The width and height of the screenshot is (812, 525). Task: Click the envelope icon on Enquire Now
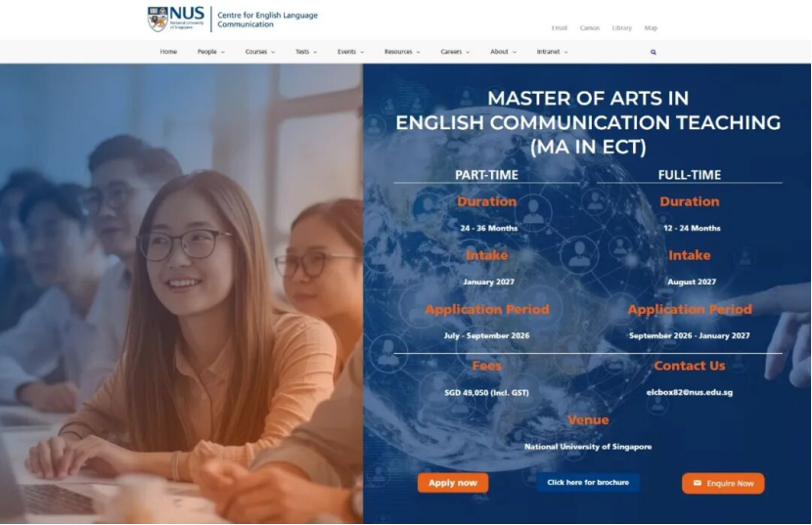[697, 483]
